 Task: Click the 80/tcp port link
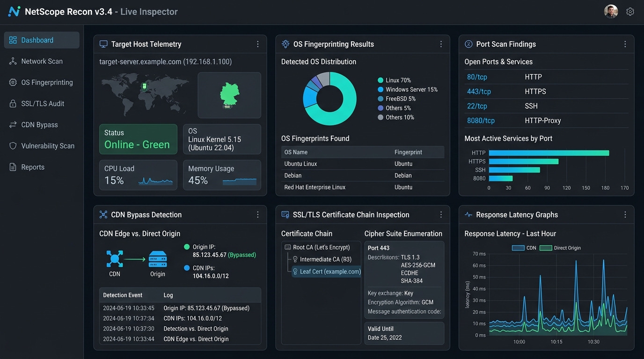[478, 77]
